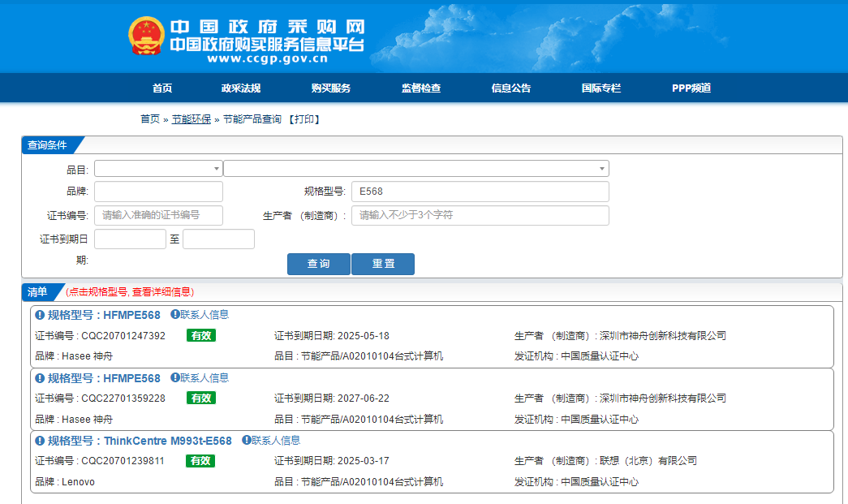Open 联系人信息 for the Lenovo entry
The height and width of the screenshot is (504, 848).
(276, 440)
